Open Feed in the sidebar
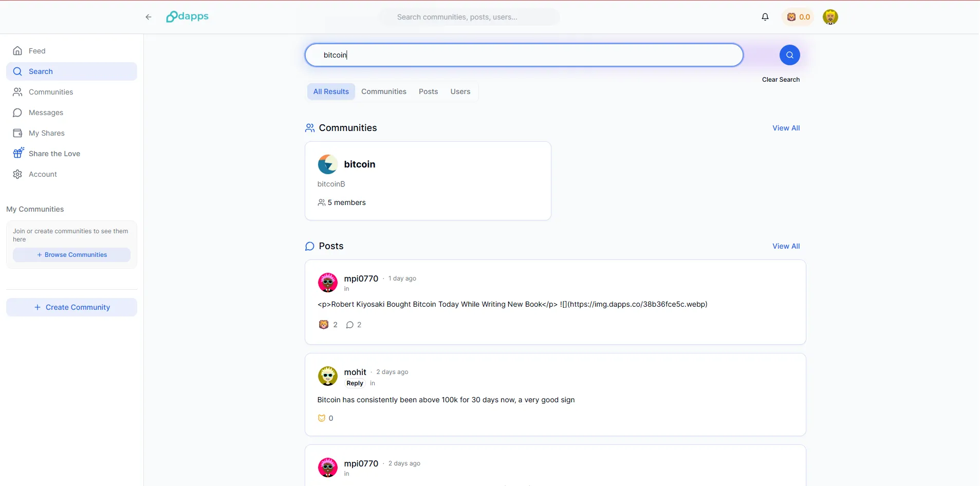 pos(71,51)
